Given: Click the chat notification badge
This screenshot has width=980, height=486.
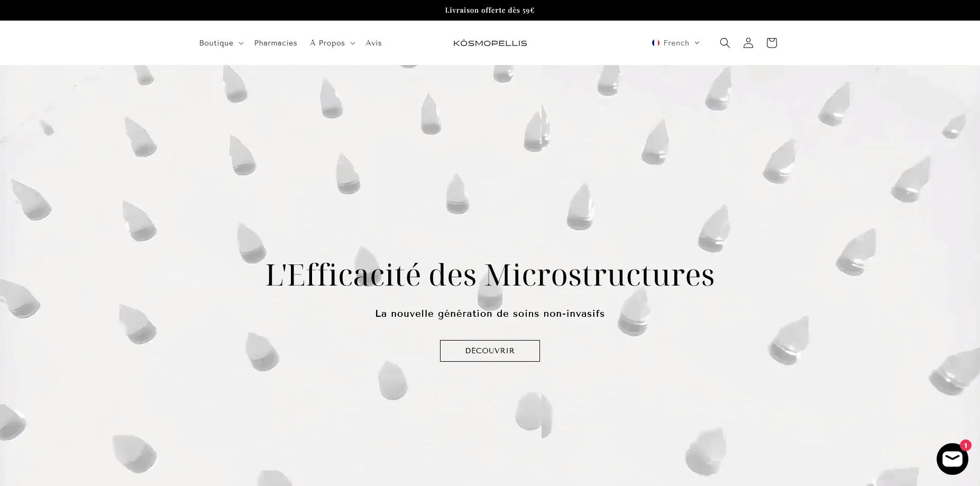Looking at the screenshot, I should tap(966, 446).
